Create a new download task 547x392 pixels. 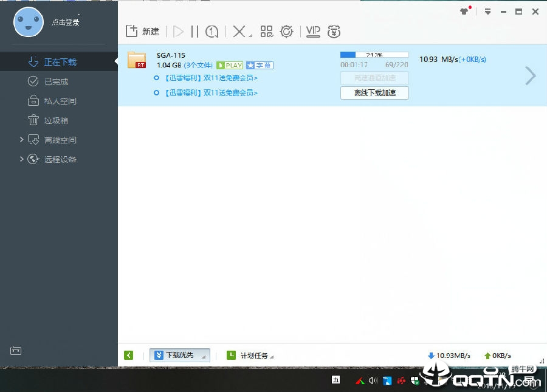[x=142, y=31]
